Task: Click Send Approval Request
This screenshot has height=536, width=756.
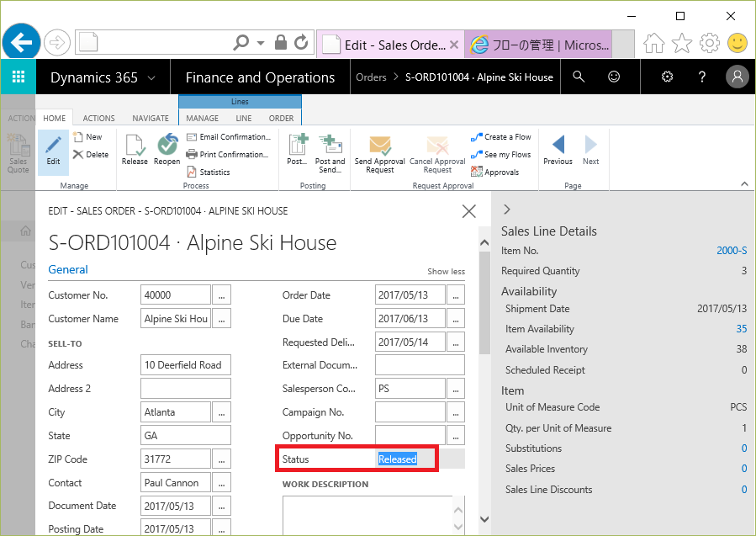Action: (x=379, y=154)
